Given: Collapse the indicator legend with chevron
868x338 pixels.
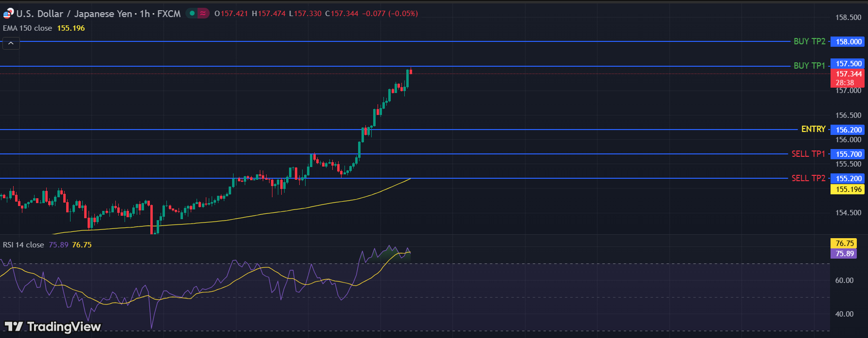Looking at the screenshot, I should click(x=11, y=43).
